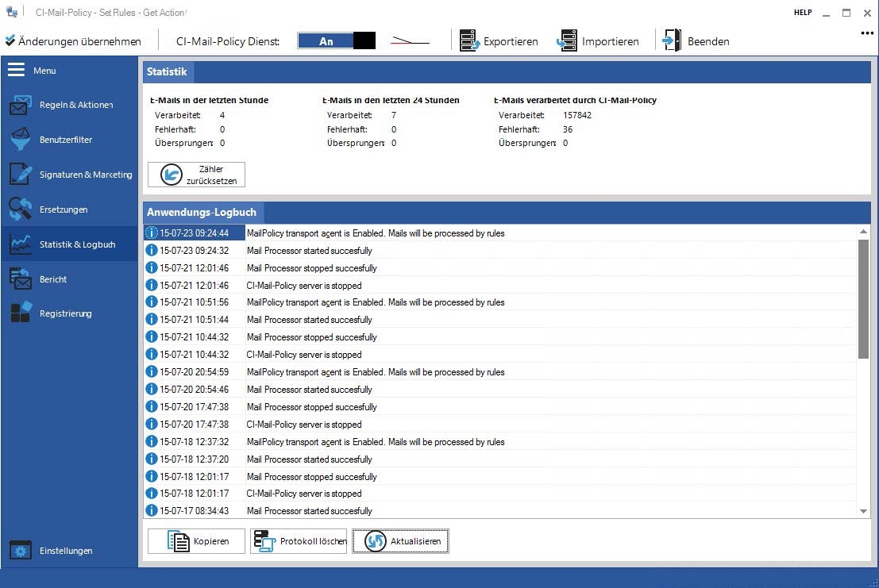
Task: Click info icon for 15-07-23 09:24:32 entry
Action: [152, 250]
